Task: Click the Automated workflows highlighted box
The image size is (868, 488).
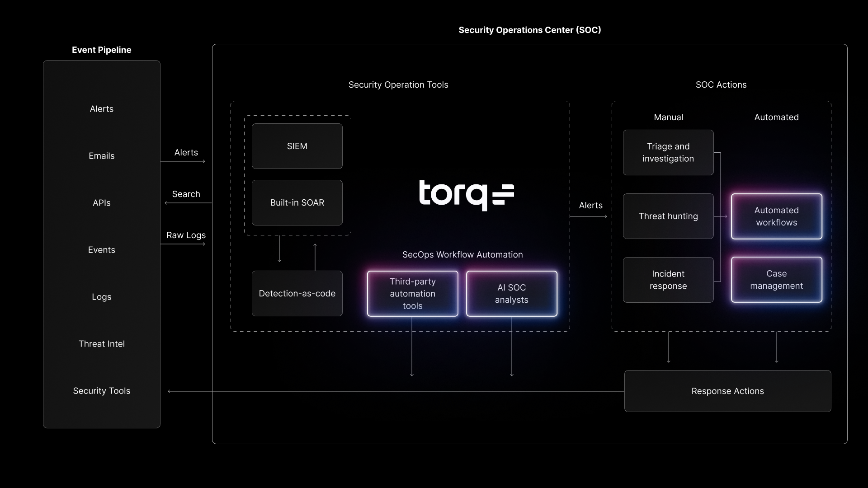Action: click(776, 216)
